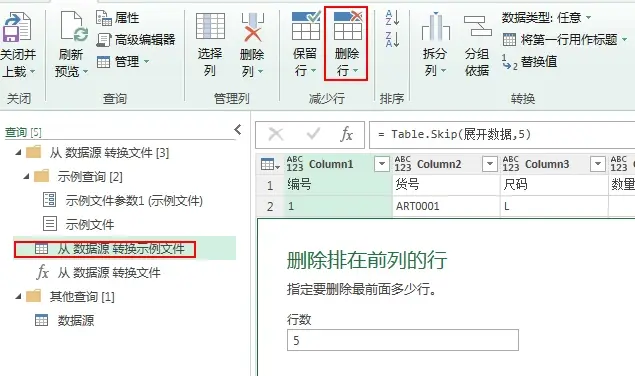Screen dimensions: 635x376
Task: Open the 关闭并上载 dropdown arrow
Action: 32,72
